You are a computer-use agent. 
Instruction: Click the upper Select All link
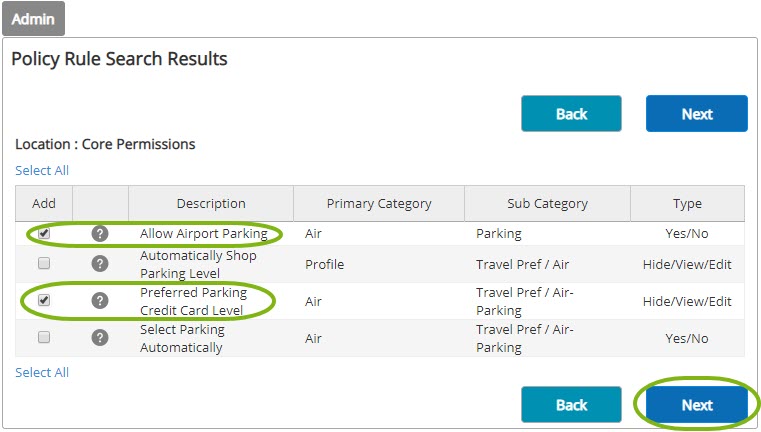42,170
